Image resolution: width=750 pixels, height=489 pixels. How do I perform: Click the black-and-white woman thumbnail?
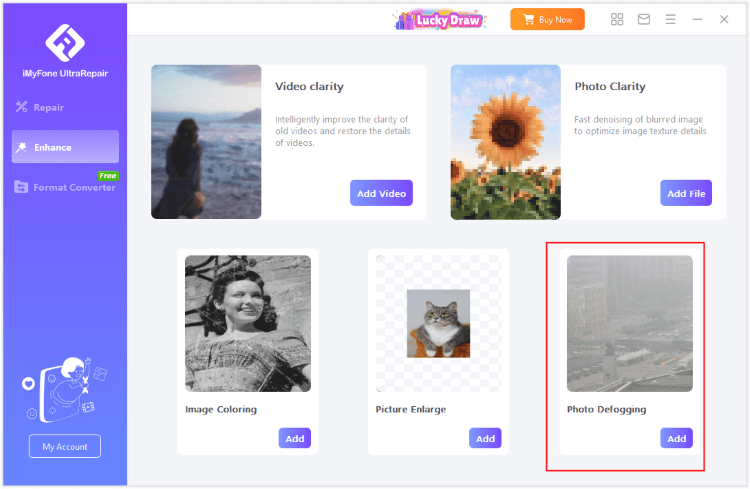point(248,323)
